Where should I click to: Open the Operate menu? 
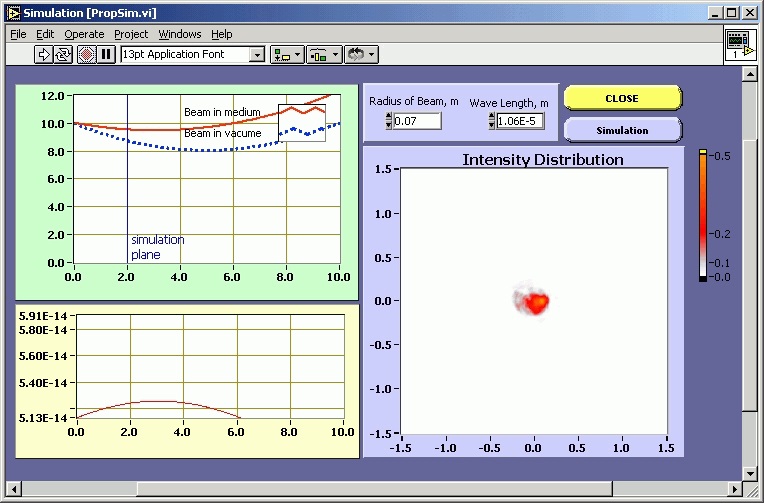point(84,34)
